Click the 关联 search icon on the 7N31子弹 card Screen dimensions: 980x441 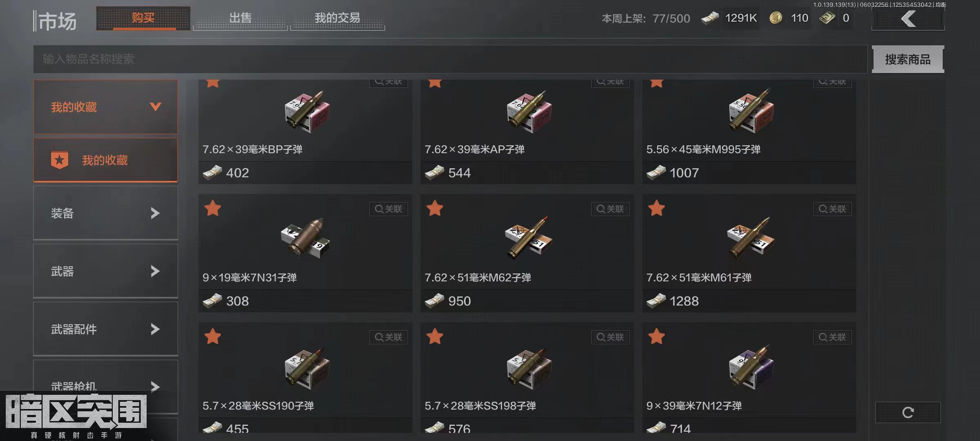click(x=388, y=209)
